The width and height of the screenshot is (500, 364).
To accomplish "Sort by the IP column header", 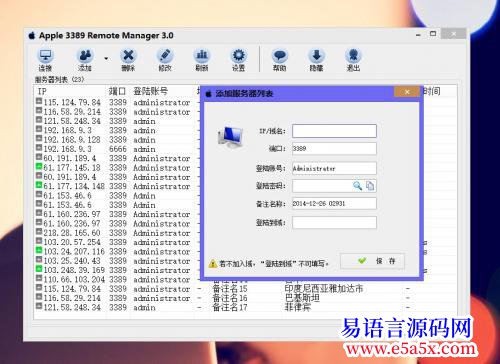I will click(x=71, y=91).
